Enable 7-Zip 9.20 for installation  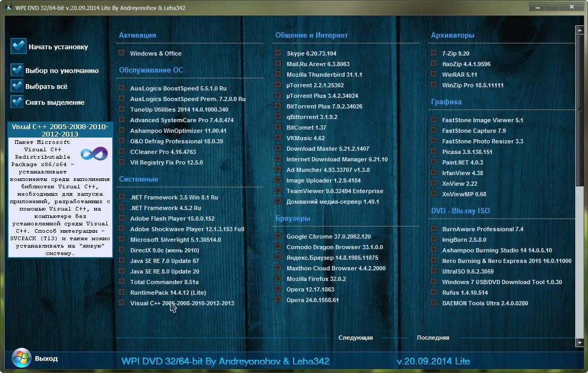pos(433,53)
